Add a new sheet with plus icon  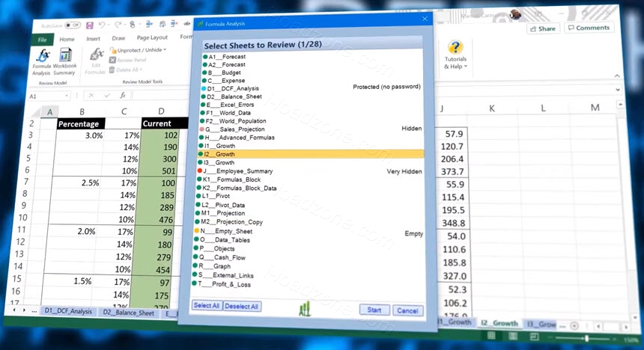(x=574, y=326)
